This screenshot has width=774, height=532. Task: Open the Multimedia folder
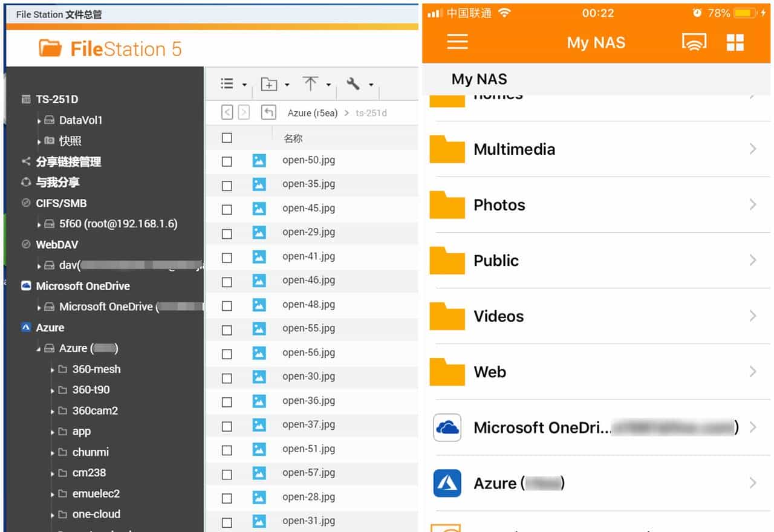514,149
